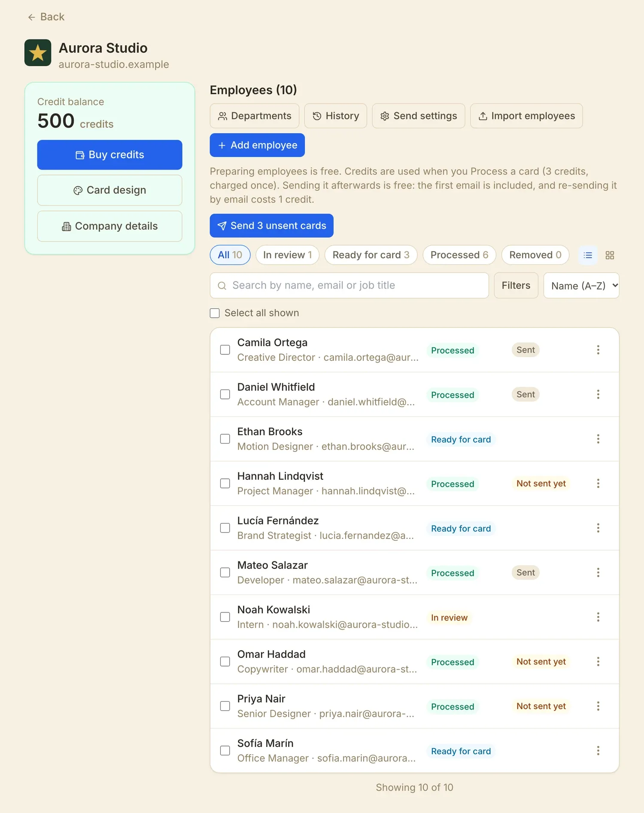Image resolution: width=644 pixels, height=813 pixels.
Task: Switch to list view
Action: coord(588,255)
